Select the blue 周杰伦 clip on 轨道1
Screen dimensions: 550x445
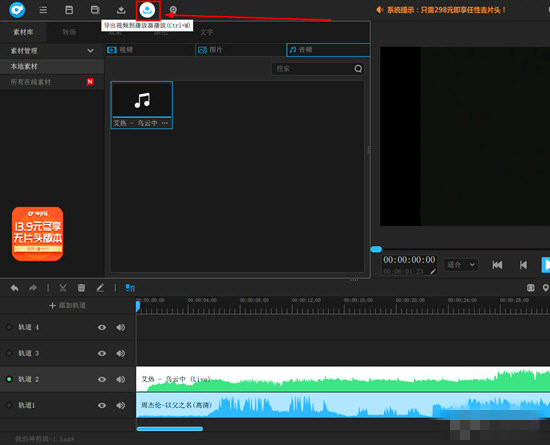point(343,405)
